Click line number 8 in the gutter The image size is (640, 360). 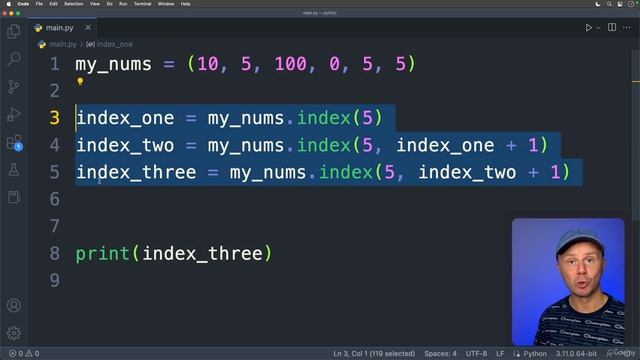(x=55, y=253)
